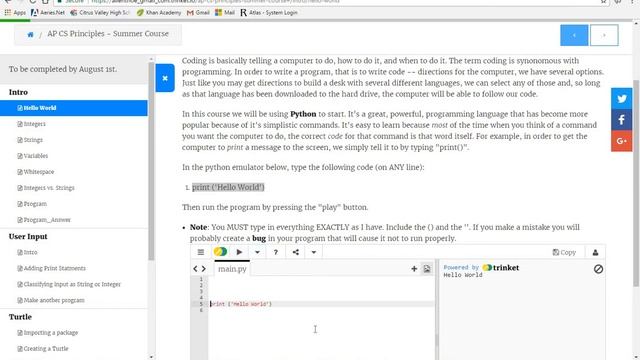This screenshot has height=360, width=640.
Task: Share on Twitter
Action: point(621,98)
